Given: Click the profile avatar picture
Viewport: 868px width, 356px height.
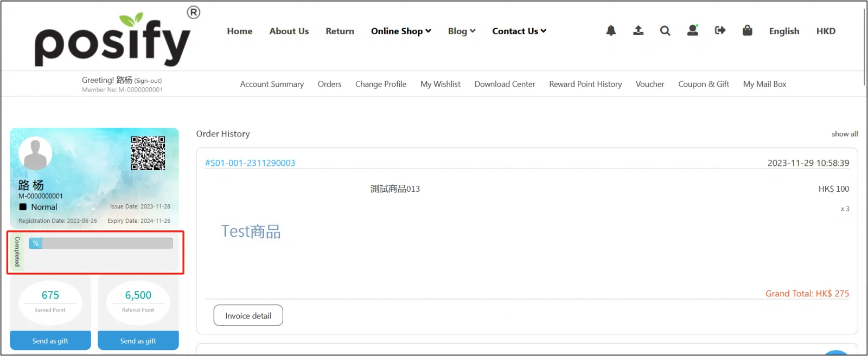Looking at the screenshot, I should pyautogui.click(x=35, y=153).
